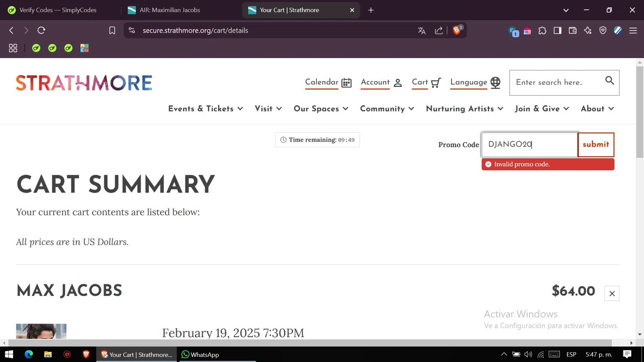Toggle the browser sidebar panel icon

(x=557, y=30)
